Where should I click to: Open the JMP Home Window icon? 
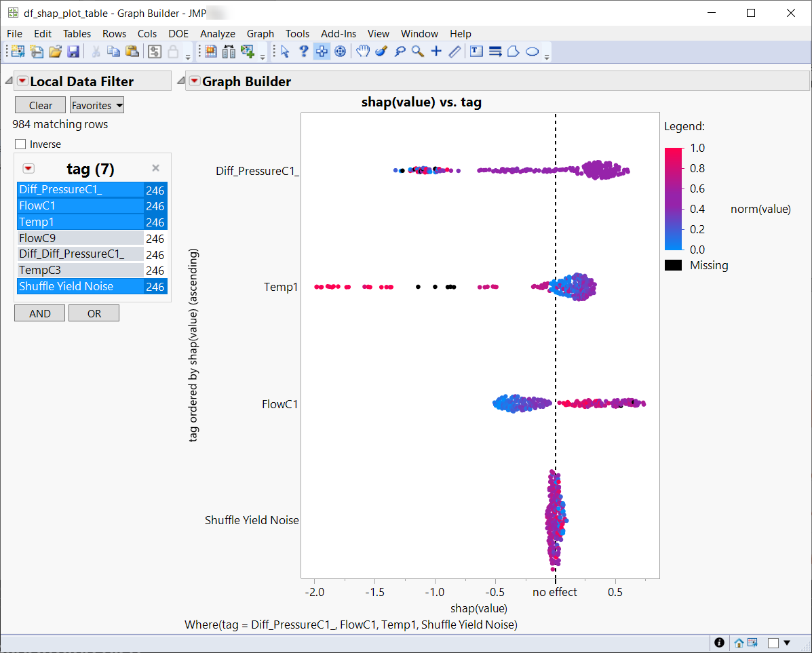point(739,643)
